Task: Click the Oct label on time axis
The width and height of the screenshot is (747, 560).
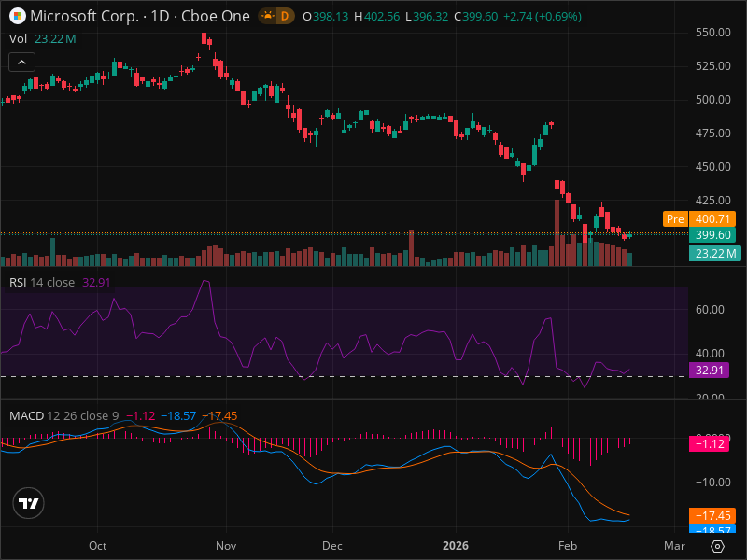Action: tap(98, 546)
